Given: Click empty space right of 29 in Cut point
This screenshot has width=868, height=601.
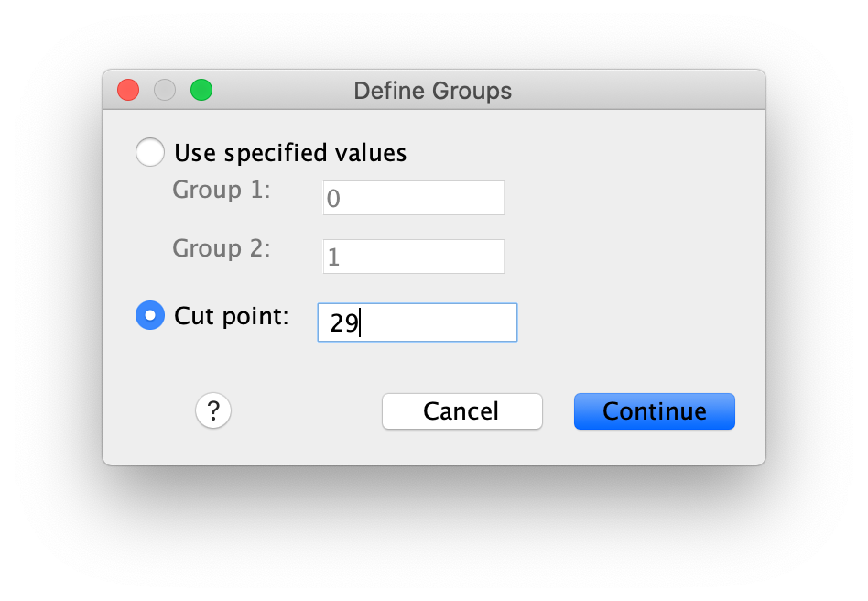Looking at the screenshot, I should [x=439, y=322].
